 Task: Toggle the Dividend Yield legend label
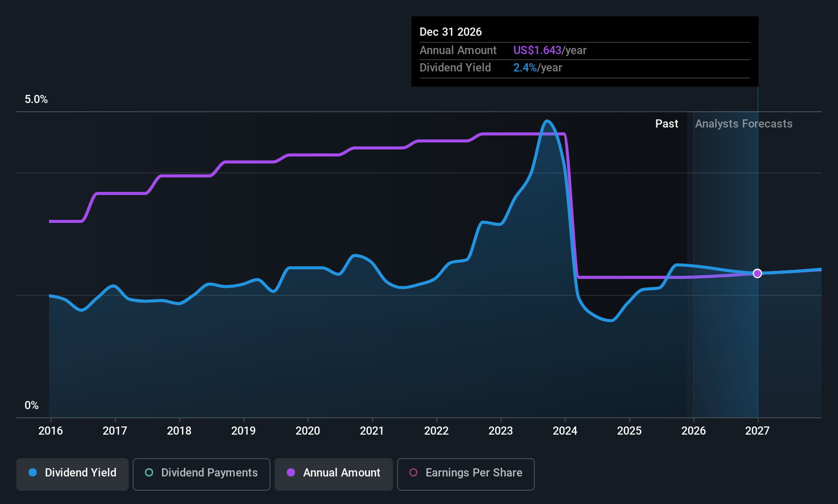point(81,473)
